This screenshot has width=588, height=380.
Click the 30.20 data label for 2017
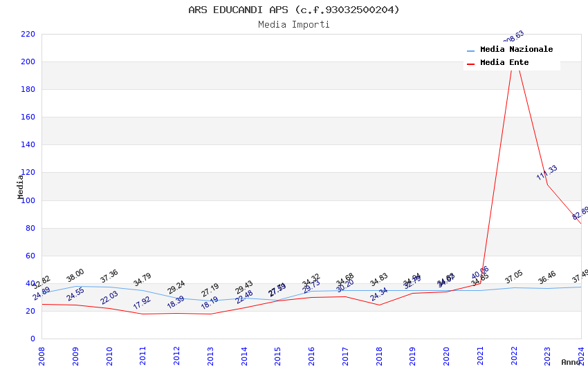[x=345, y=286]
